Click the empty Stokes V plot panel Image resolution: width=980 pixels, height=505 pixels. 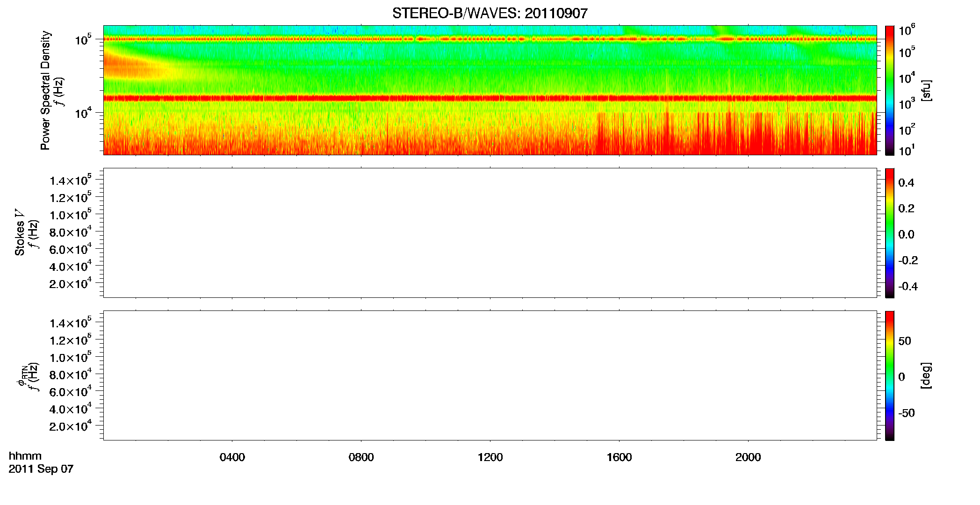point(490,233)
